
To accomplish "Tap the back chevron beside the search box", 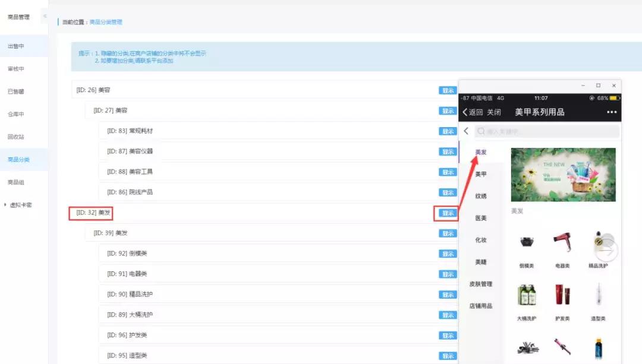I will pyautogui.click(x=466, y=131).
